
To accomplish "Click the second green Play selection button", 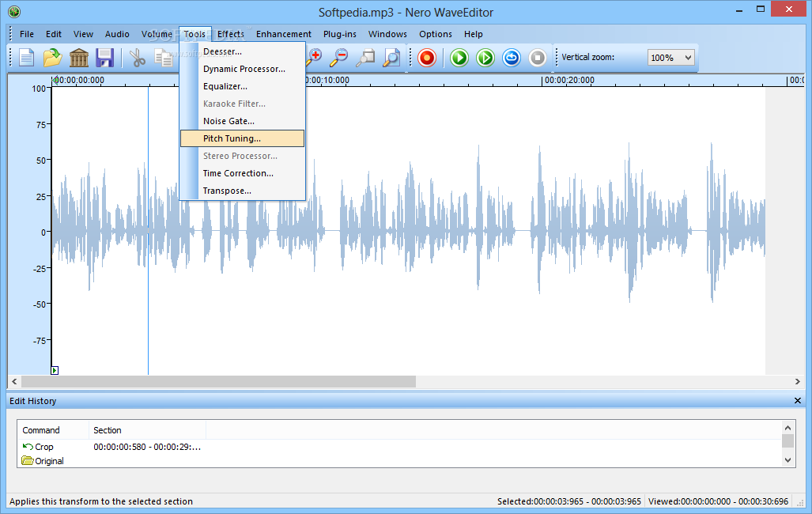I will pyautogui.click(x=485, y=58).
